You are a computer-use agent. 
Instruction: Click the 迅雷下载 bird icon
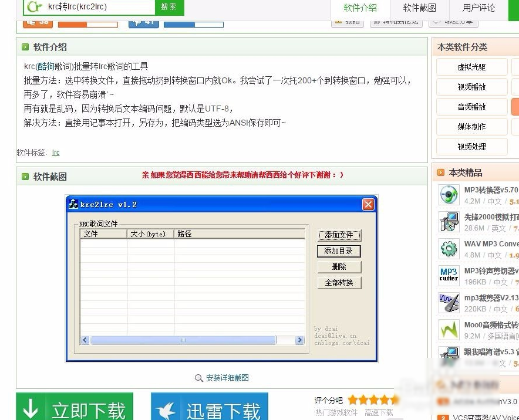point(166,410)
